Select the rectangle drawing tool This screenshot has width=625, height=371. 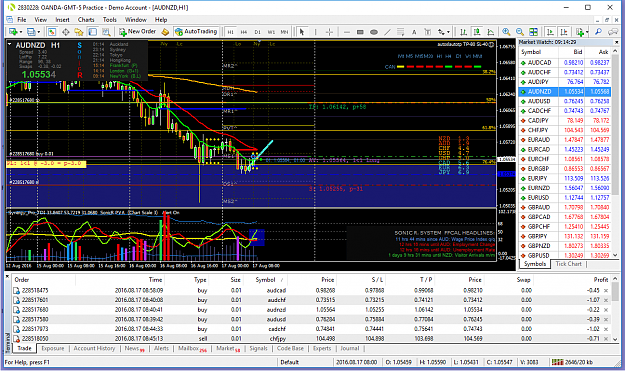click(x=360, y=32)
